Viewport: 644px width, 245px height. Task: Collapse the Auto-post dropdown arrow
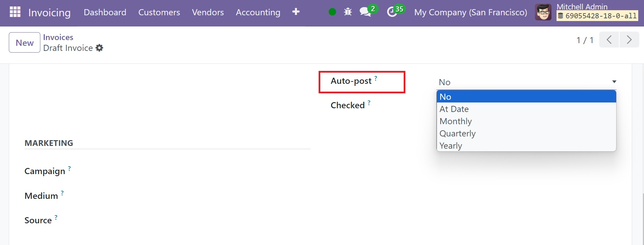point(614,82)
